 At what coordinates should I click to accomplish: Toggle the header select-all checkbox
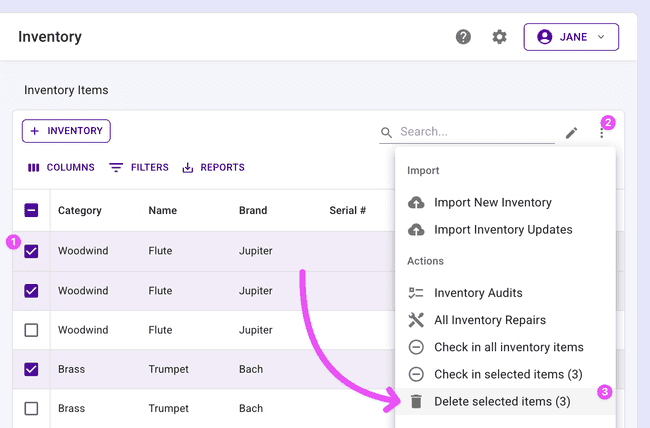31,210
